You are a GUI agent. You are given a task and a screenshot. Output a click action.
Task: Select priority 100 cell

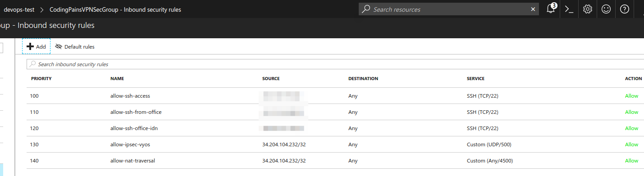tap(34, 96)
